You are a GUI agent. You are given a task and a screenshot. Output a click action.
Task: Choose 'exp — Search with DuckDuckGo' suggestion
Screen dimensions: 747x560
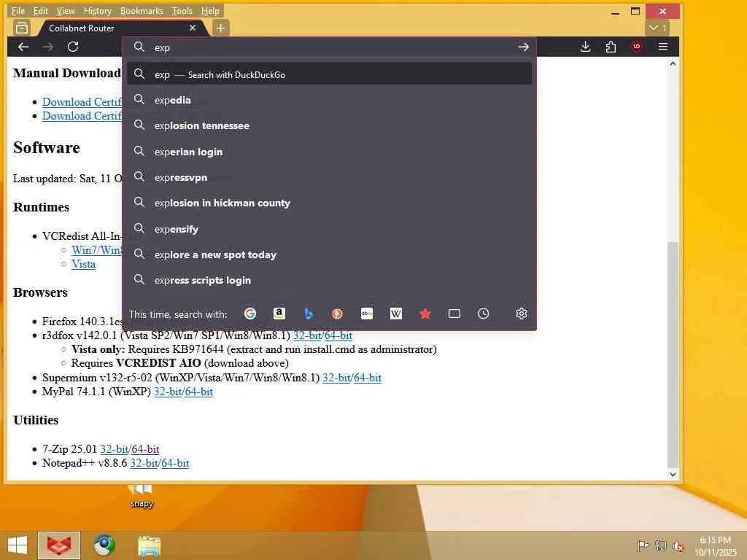click(x=329, y=74)
